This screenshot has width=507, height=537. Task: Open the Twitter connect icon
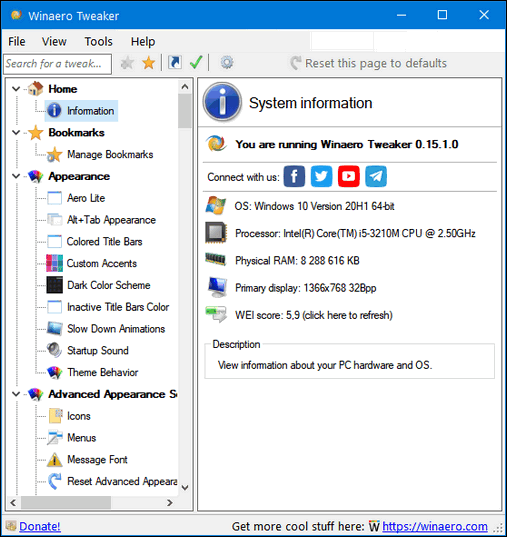pyautogui.click(x=321, y=176)
